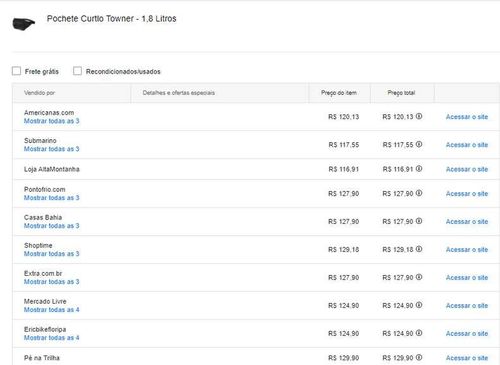Click info icon beside Shoptime total price
Viewport: 500px width, 365px height.
tap(419, 249)
